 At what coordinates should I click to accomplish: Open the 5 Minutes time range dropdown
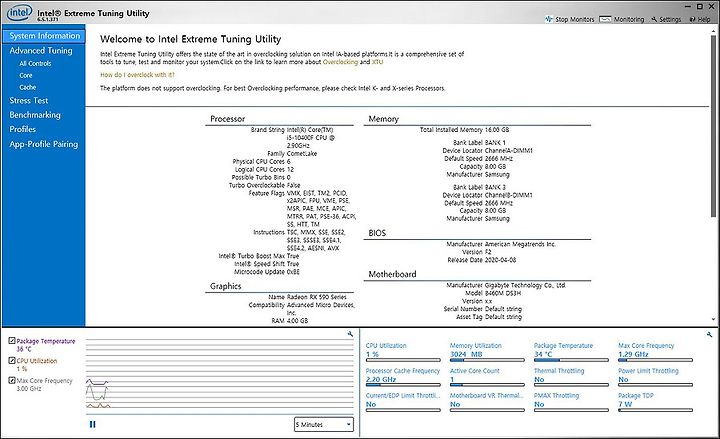pos(324,424)
